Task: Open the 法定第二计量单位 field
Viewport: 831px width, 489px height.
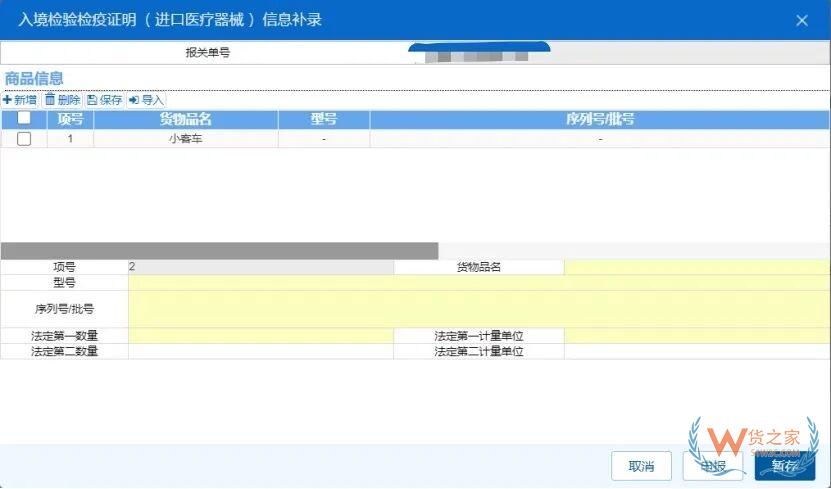Action: point(697,351)
